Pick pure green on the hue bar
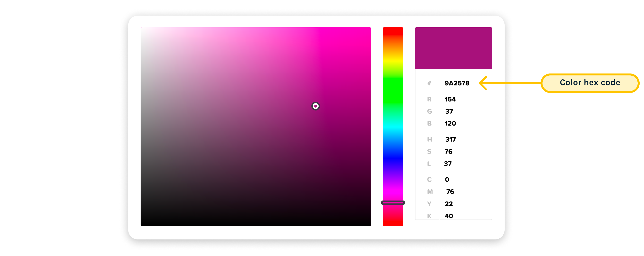This screenshot has width=644, height=256. (393, 93)
